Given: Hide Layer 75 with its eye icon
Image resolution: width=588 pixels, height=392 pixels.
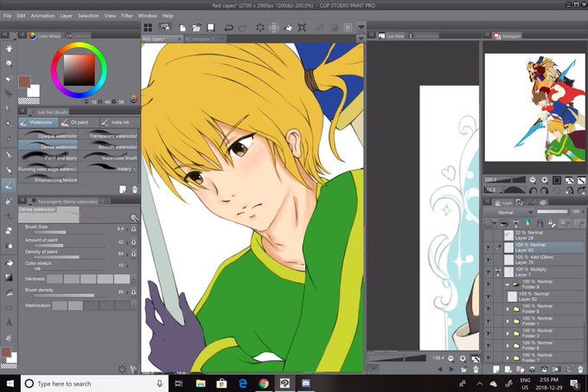Looking at the screenshot, I should [x=489, y=260].
